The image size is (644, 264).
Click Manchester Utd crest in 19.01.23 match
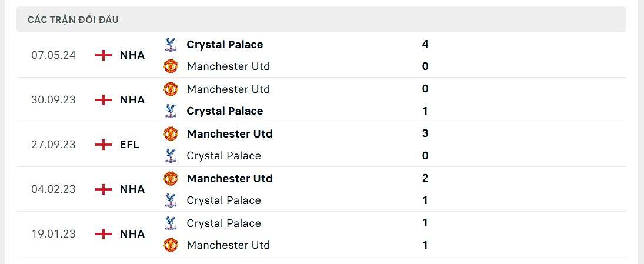coord(171,245)
